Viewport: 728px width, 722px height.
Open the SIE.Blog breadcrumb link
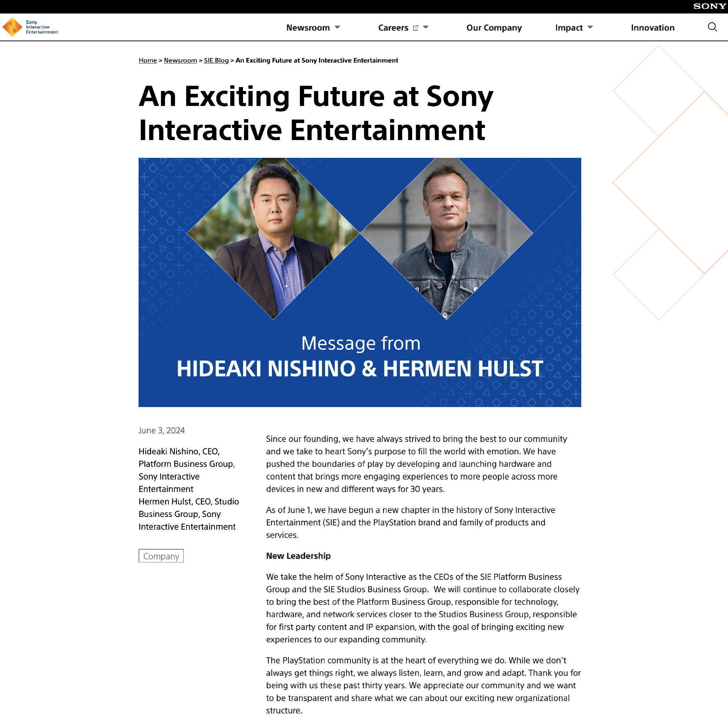pyautogui.click(x=216, y=60)
